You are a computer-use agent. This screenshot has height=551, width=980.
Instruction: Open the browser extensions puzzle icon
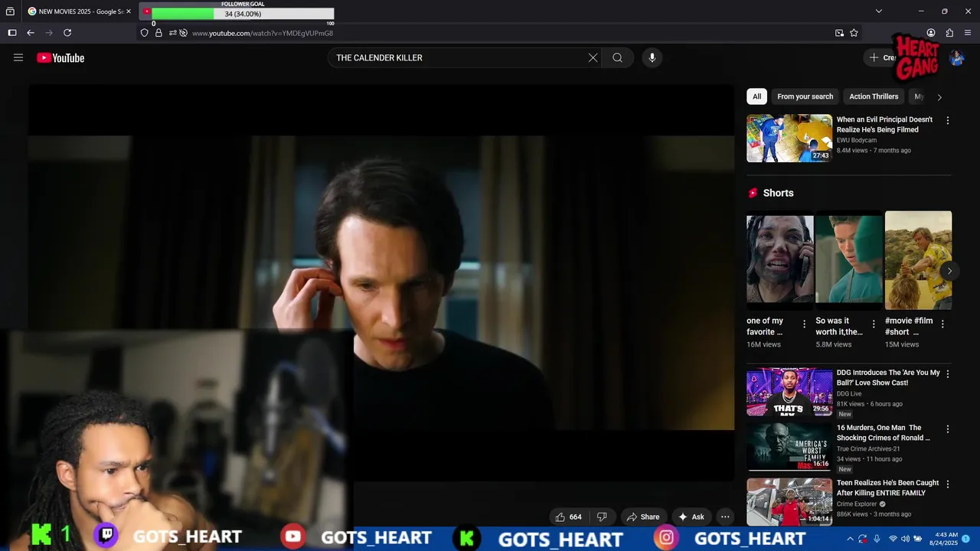tap(949, 33)
